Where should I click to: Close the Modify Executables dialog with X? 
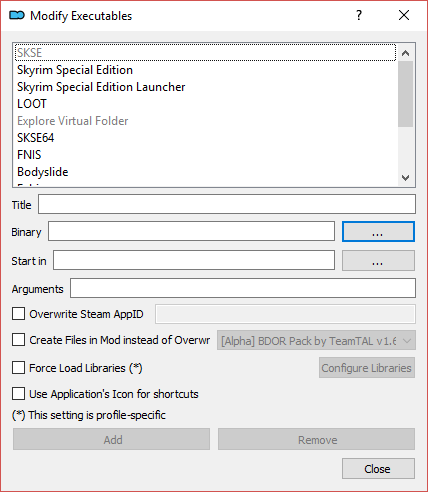(x=404, y=15)
